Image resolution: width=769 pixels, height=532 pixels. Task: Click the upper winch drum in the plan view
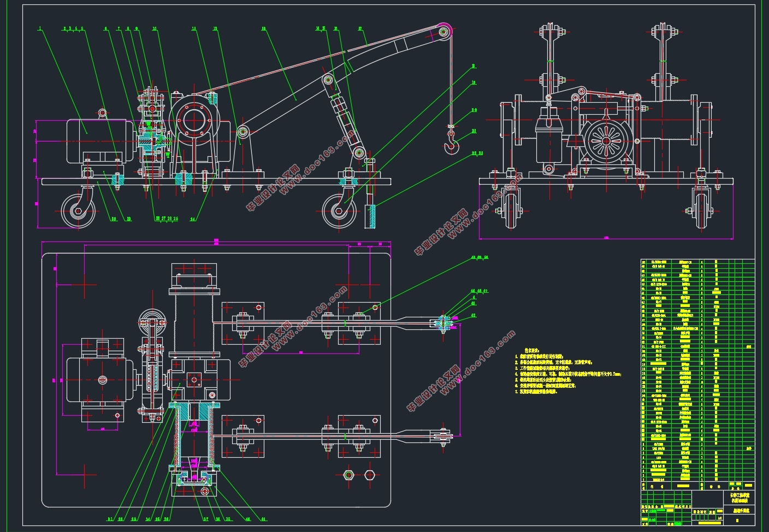194,322
